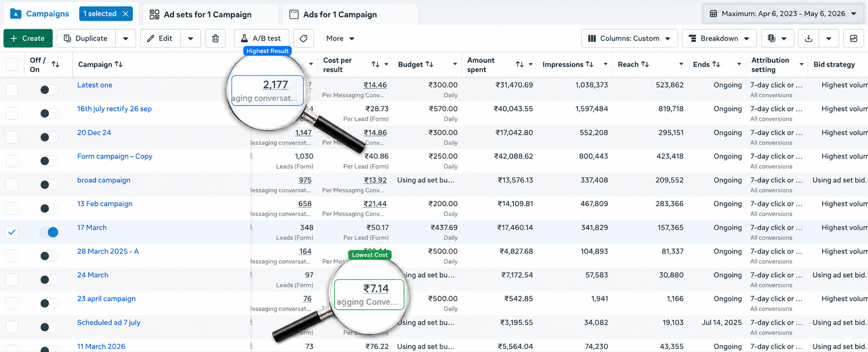The image size is (868, 352).
Task: Click the Jul 14, 2025 end date
Action: coord(722,322)
